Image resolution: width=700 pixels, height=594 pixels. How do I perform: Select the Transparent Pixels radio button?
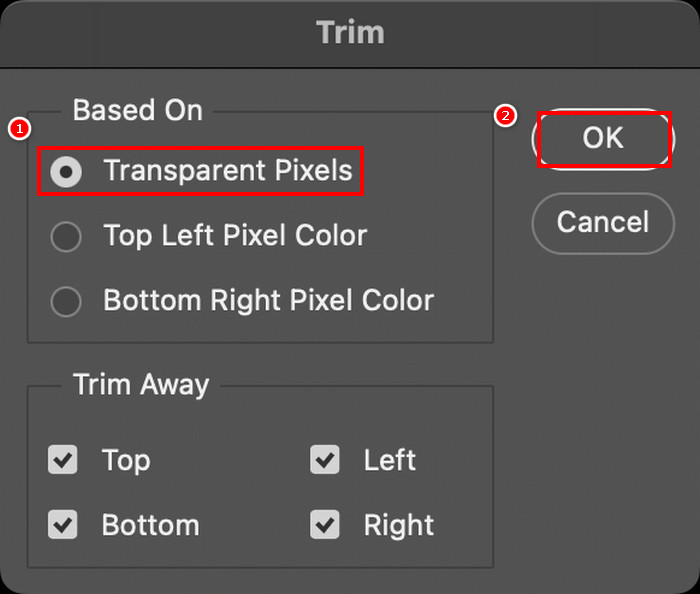click(66, 172)
